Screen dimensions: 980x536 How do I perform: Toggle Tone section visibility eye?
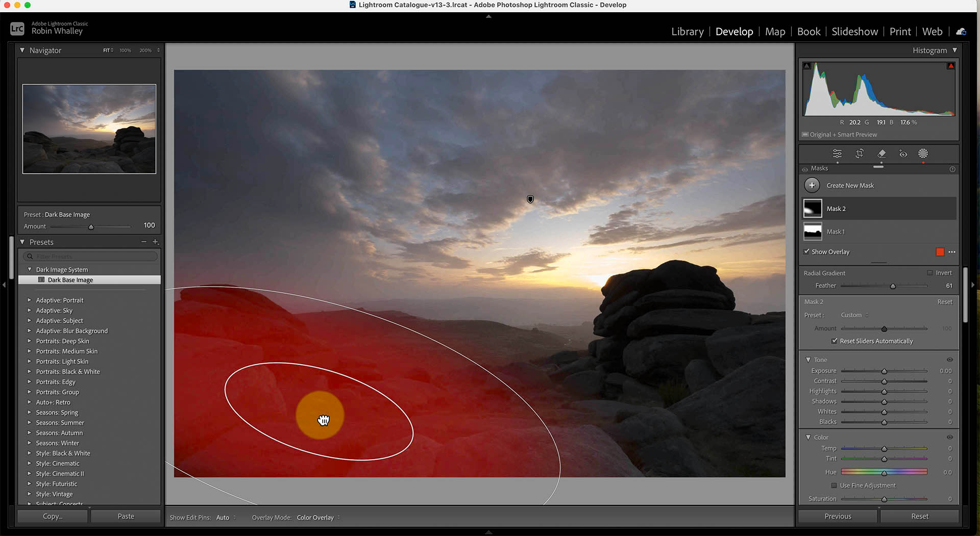click(950, 360)
